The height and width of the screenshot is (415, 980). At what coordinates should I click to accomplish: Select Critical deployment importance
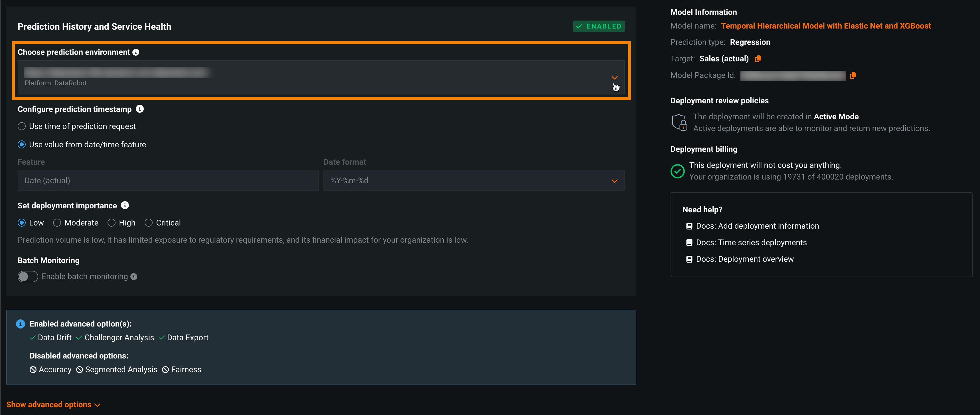[148, 223]
